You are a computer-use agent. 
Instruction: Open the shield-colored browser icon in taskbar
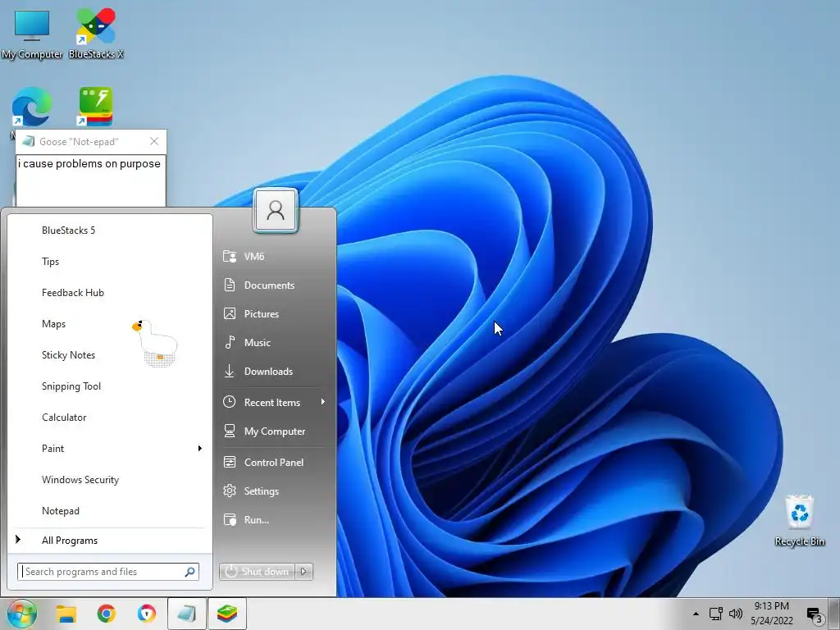tap(146, 614)
